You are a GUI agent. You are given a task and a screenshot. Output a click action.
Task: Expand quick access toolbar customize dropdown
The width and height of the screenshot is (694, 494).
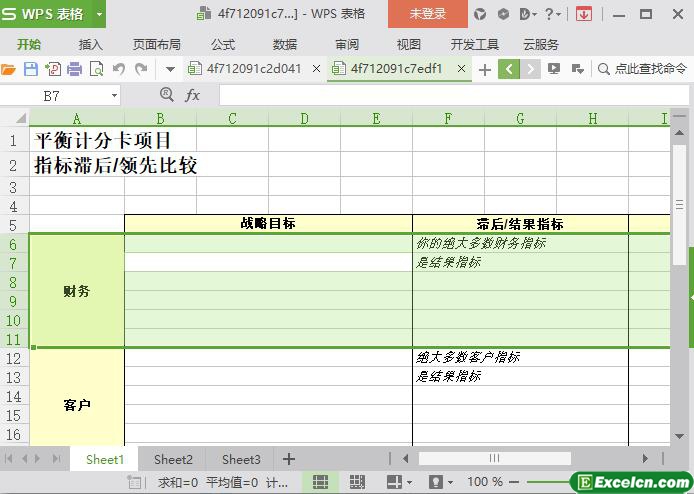[x=170, y=69]
